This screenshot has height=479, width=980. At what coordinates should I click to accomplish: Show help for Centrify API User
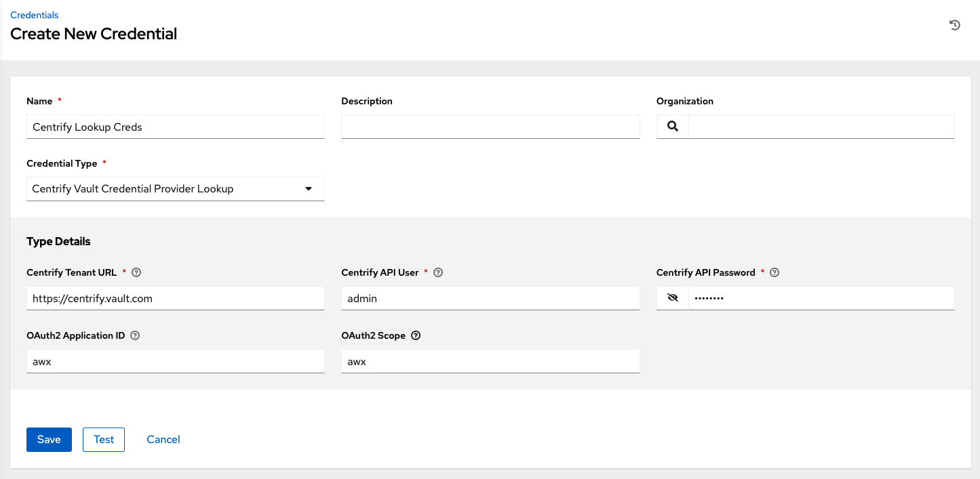437,272
